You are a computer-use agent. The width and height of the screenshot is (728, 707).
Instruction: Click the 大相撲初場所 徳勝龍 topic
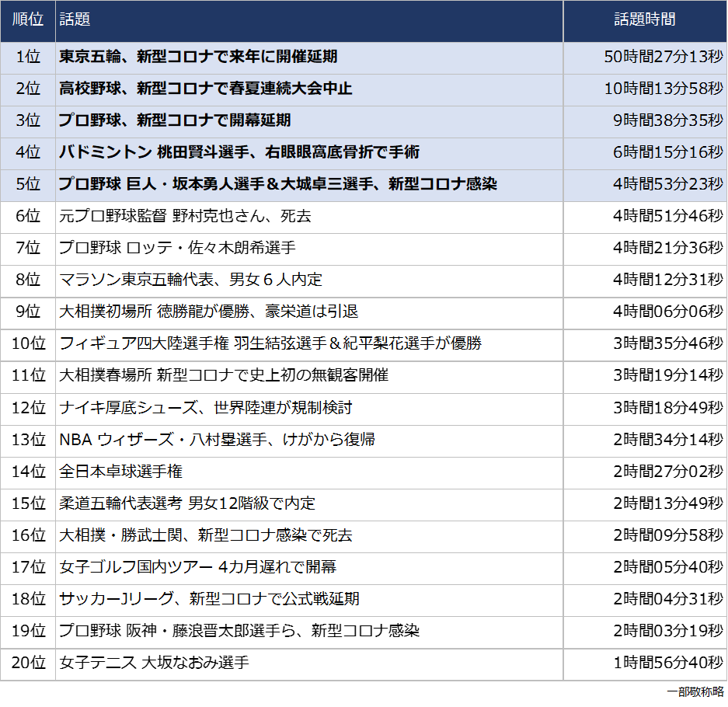point(209,312)
